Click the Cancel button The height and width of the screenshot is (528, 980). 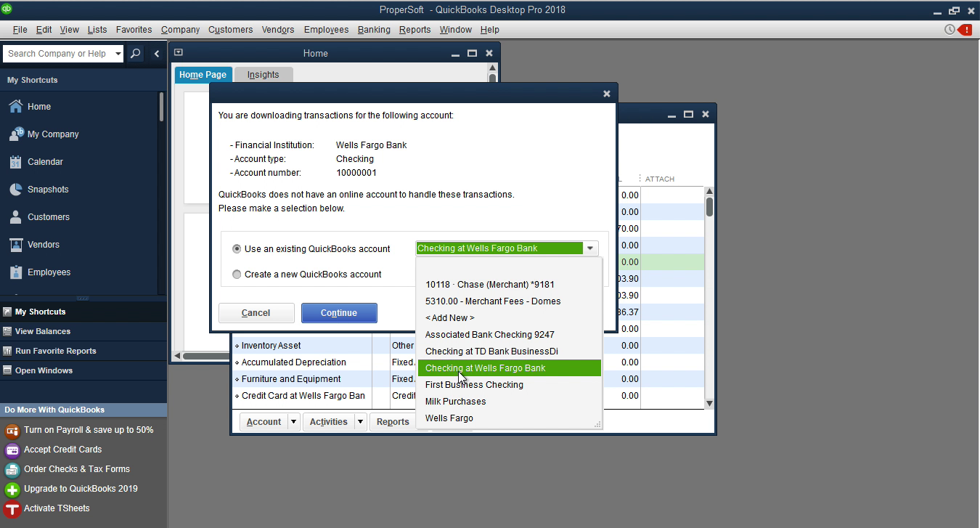tap(256, 313)
